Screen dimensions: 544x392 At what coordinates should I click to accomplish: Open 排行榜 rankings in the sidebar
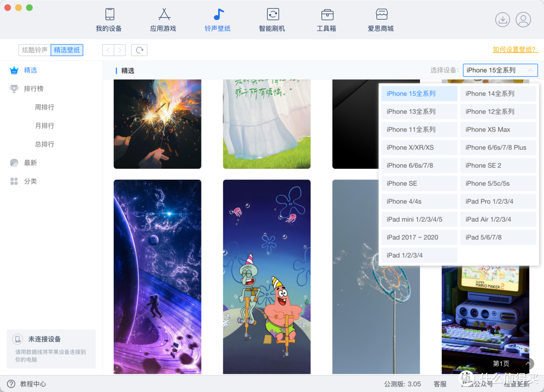[x=34, y=89]
